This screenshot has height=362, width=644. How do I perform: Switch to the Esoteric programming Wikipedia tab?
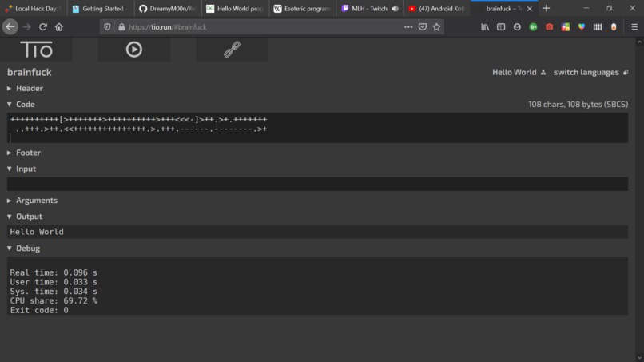[303, 9]
